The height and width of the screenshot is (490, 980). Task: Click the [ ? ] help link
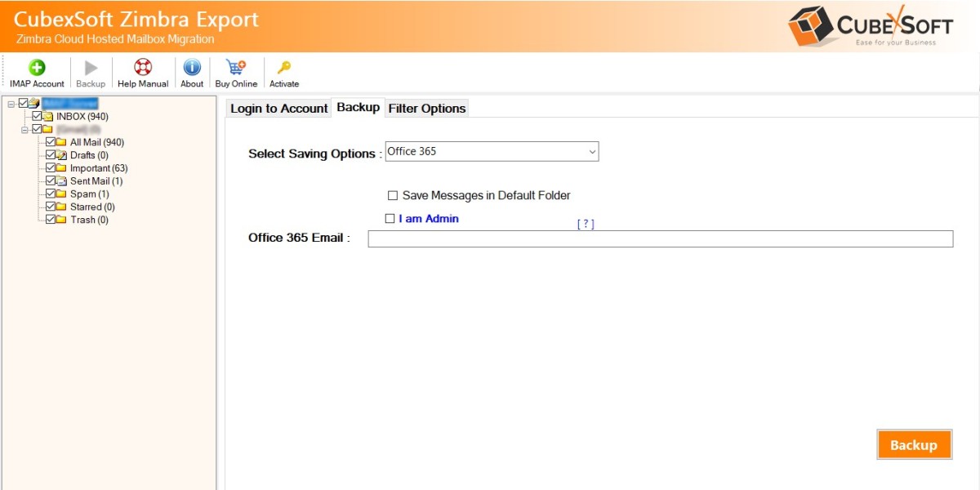pos(586,224)
